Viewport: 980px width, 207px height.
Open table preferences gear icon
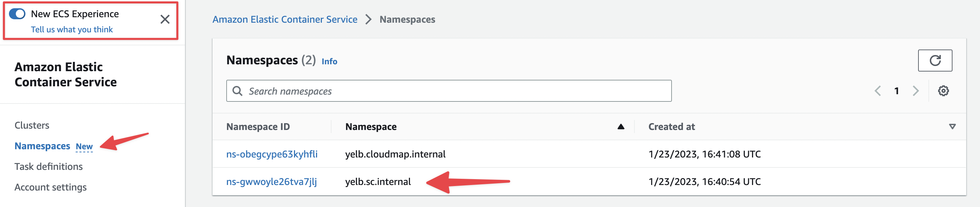(943, 91)
